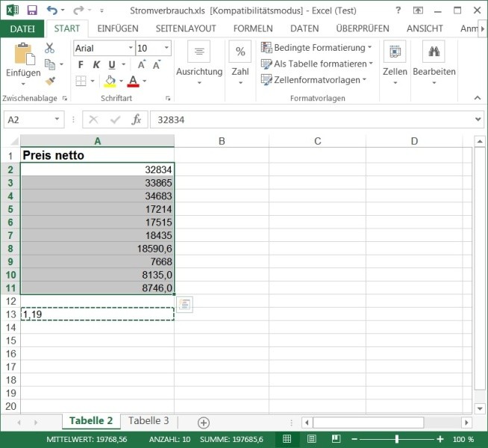Viewport: 488px width, 448px height.
Task: Decrease font size with smaller A icon
Action: coord(157,64)
